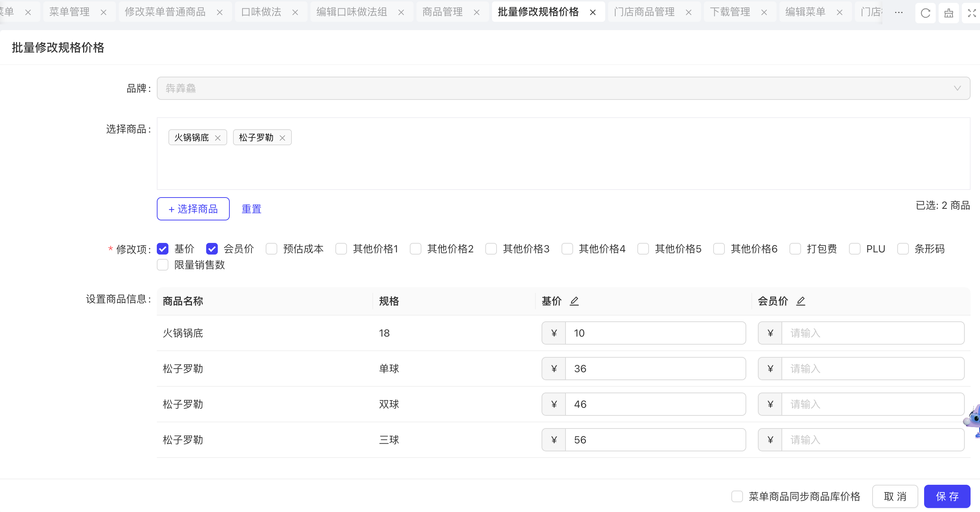Click the icon left of the fullscreen button

pos(948,13)
